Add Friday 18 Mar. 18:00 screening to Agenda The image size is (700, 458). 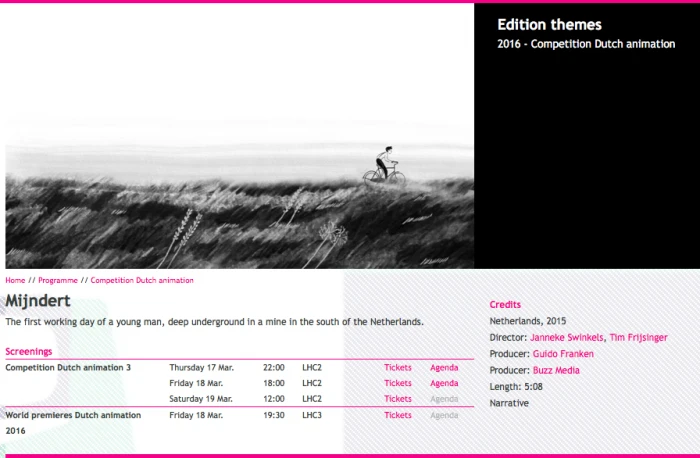click(x=444, y=383)
